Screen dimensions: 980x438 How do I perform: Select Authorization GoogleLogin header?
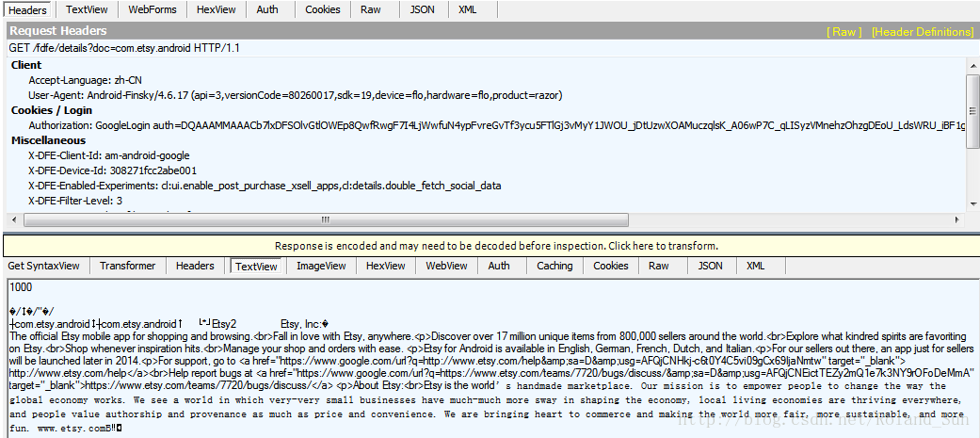click(497, 125)
